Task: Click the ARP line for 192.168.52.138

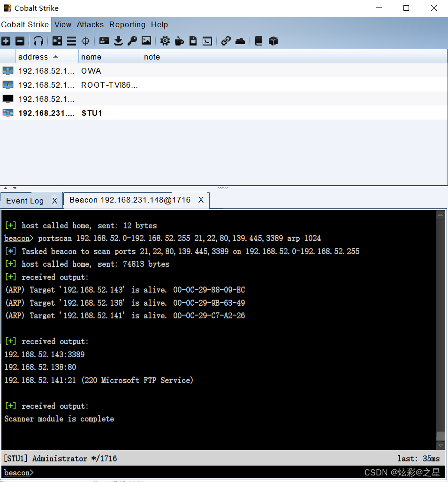Action: tap(125, 303)
